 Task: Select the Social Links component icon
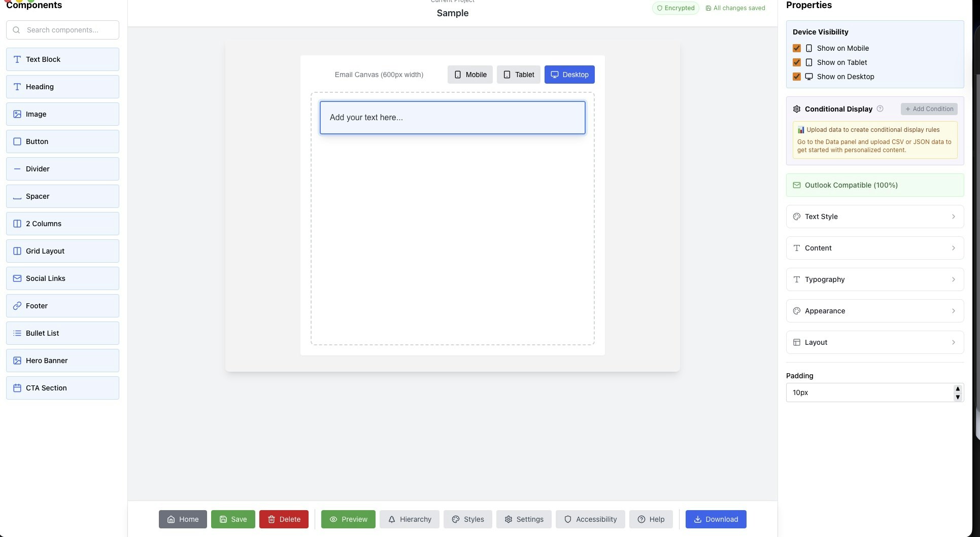click(16, 278)
